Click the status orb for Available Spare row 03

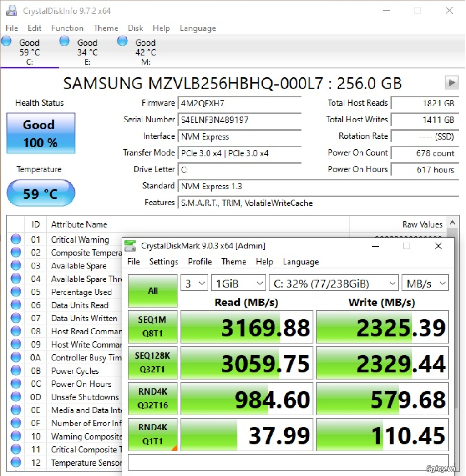pos(16,266)
